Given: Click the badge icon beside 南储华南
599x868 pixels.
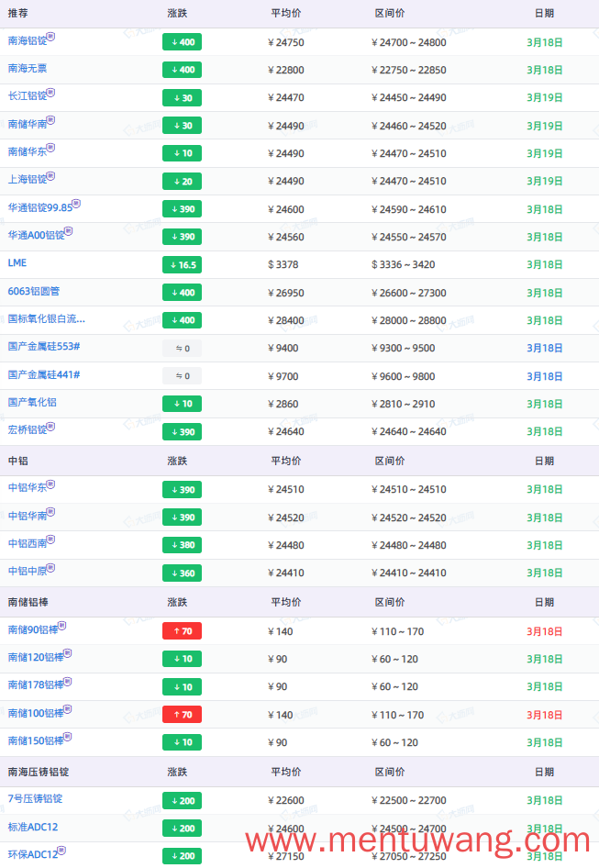Looking at the screenshot, I should pos(51,121).
